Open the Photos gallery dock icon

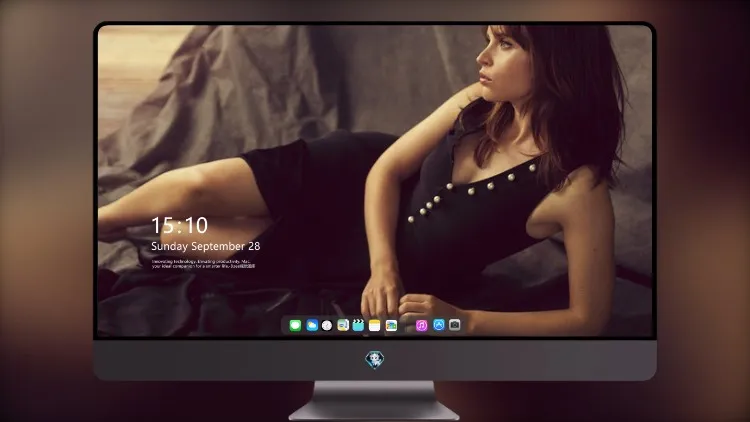click(391, 326)
